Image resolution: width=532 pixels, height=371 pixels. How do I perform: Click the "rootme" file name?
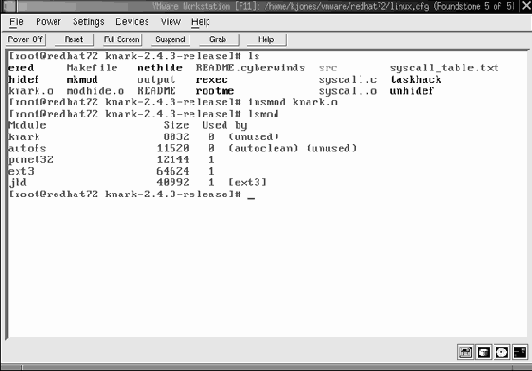tap(214, 91)
